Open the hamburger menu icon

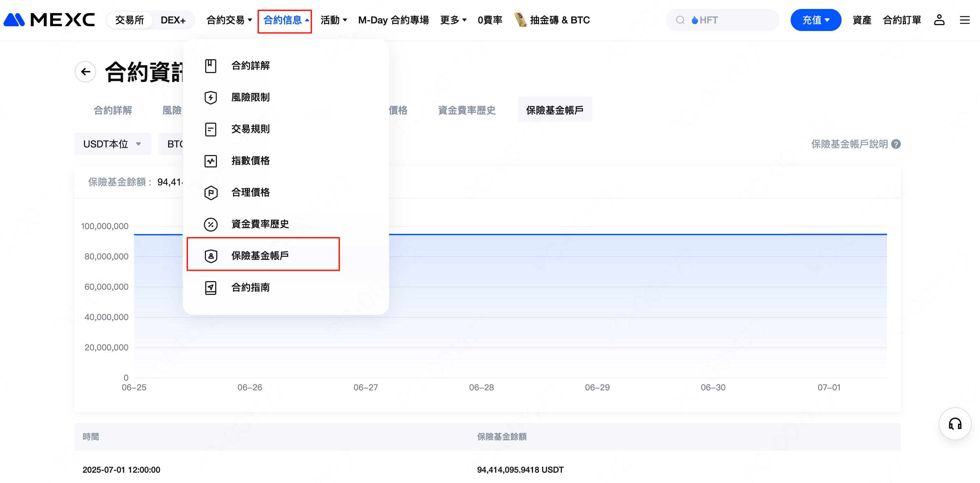tap(965, 20)
